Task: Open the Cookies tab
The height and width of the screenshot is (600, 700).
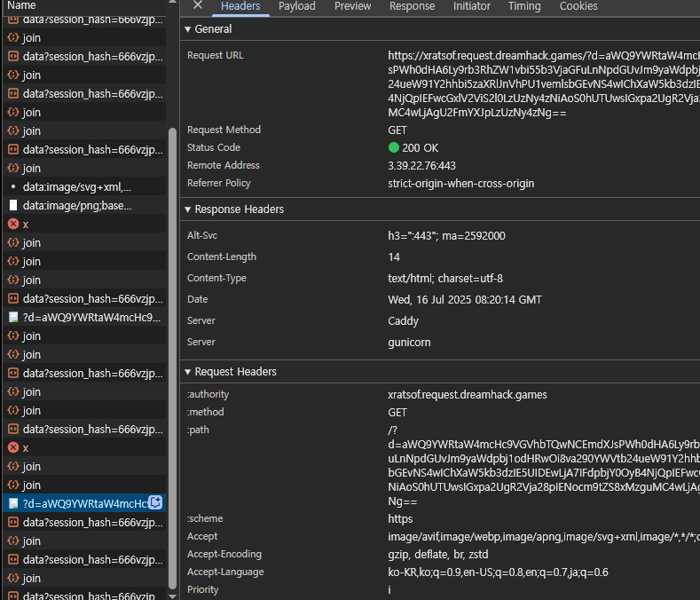Action: [x=578, y=6]
